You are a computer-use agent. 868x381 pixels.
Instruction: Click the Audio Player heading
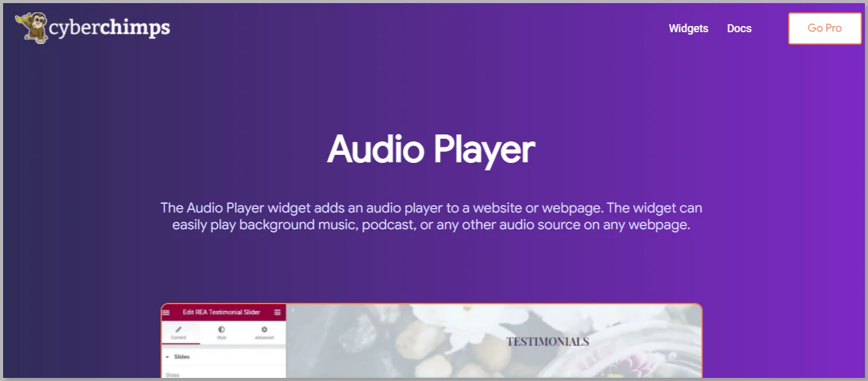point(431,149)
